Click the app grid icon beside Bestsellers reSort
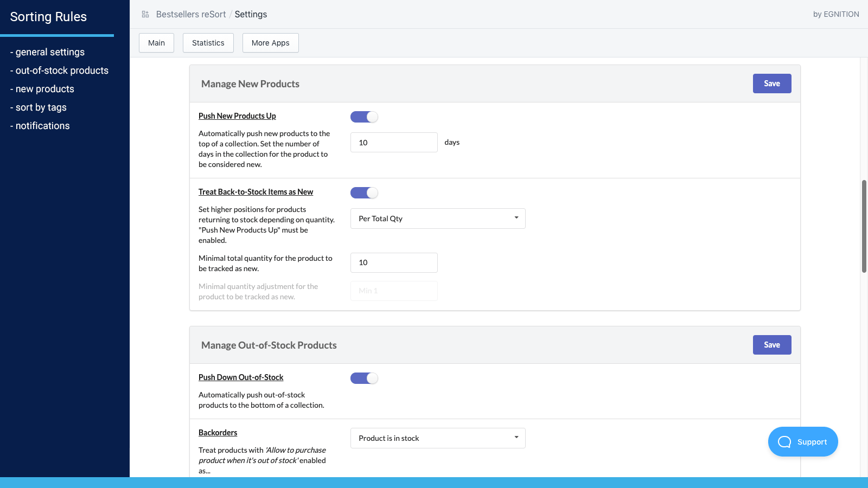The height and width of the screenshot is (488, 868). point(145,14)
